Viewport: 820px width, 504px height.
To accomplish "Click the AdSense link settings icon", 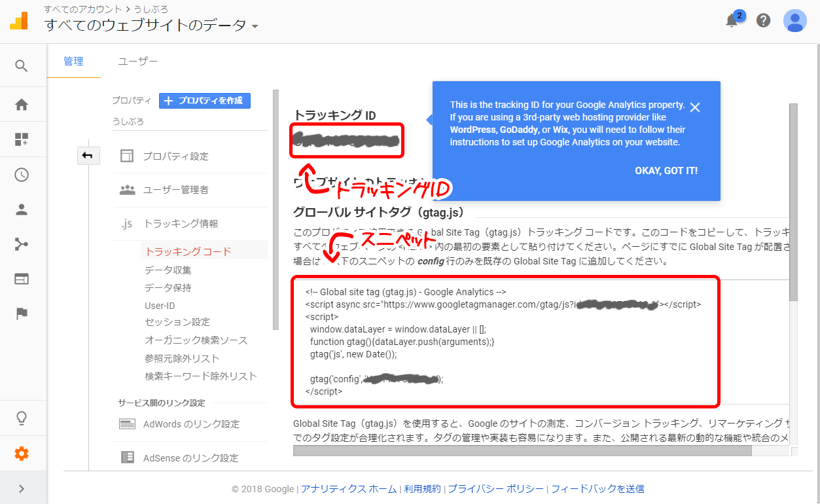I will [127, 458].
